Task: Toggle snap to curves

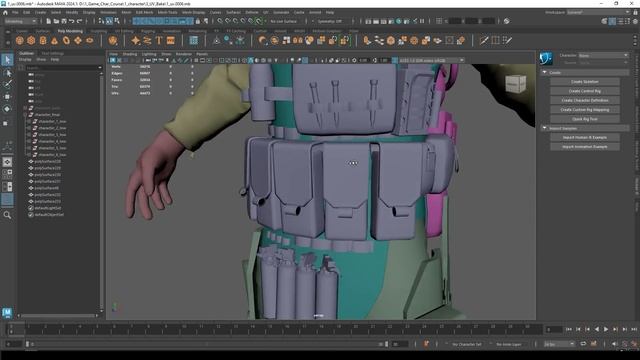Action: click(228, 21)
